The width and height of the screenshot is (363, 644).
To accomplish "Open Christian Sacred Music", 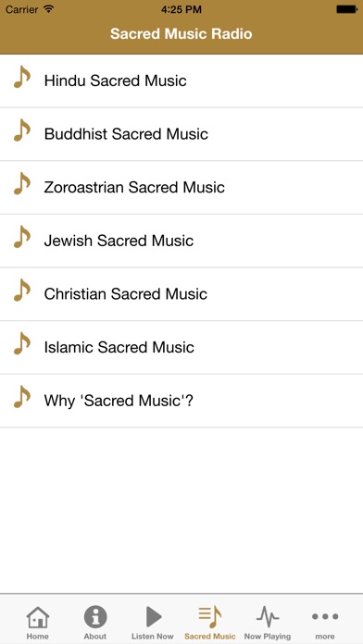I will pos(181,294).
